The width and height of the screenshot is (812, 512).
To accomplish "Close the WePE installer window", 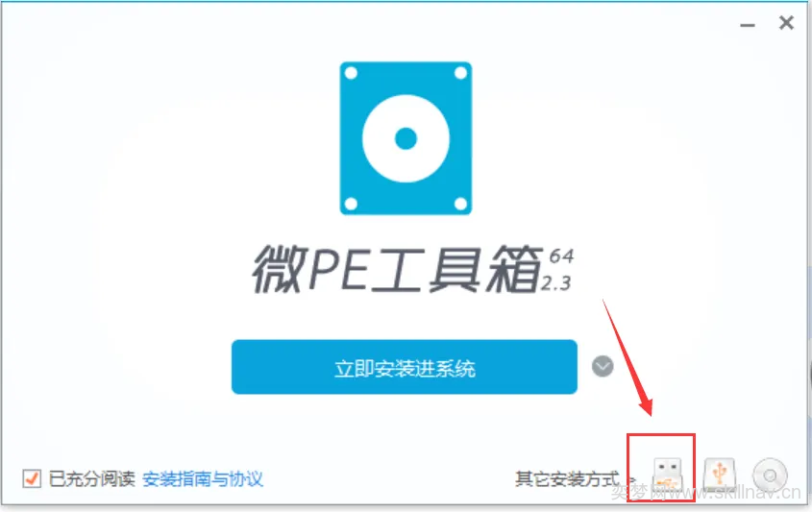I will coord(786,23).
